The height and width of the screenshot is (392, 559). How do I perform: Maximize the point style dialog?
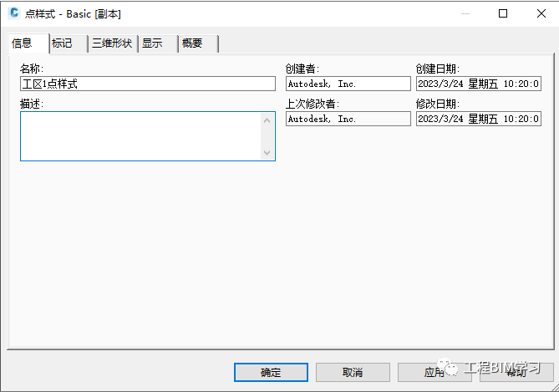503,13
